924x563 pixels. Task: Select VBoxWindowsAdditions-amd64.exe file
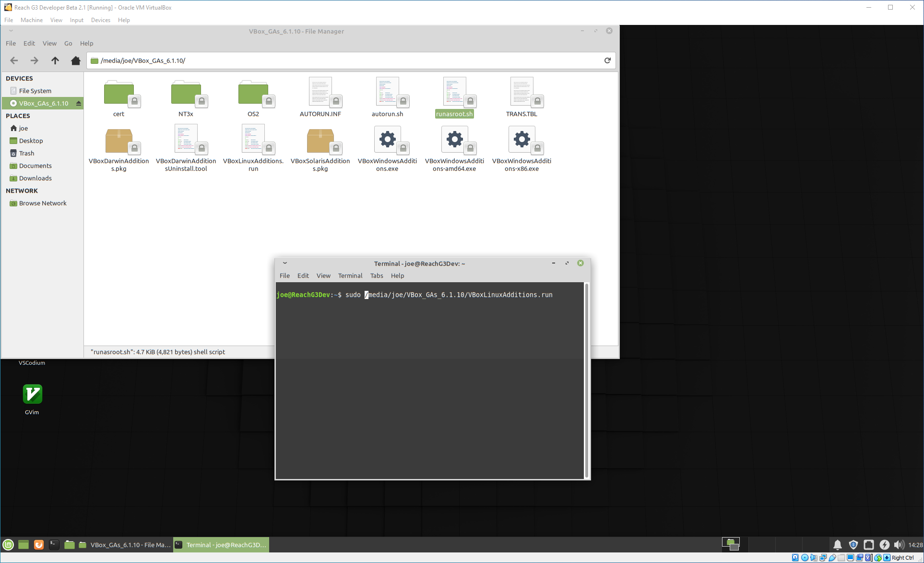pos(455,149)
